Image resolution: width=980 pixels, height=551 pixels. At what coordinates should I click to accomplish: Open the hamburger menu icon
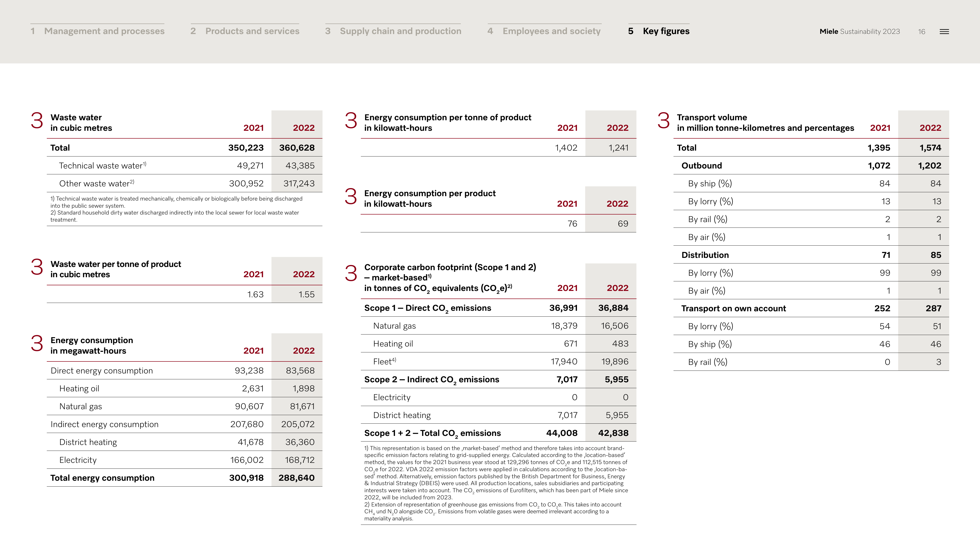pos(944,32)
